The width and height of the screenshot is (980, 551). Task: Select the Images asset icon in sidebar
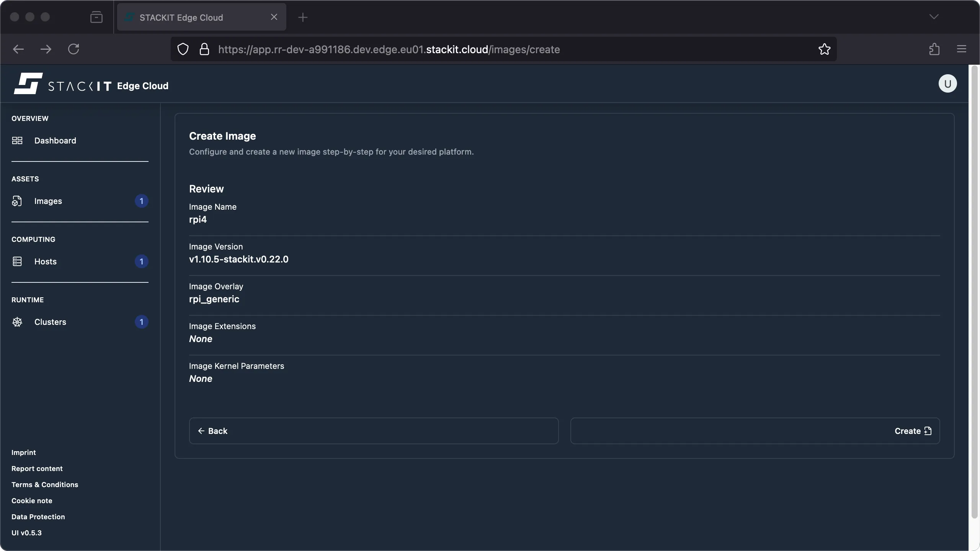[17, 201]
